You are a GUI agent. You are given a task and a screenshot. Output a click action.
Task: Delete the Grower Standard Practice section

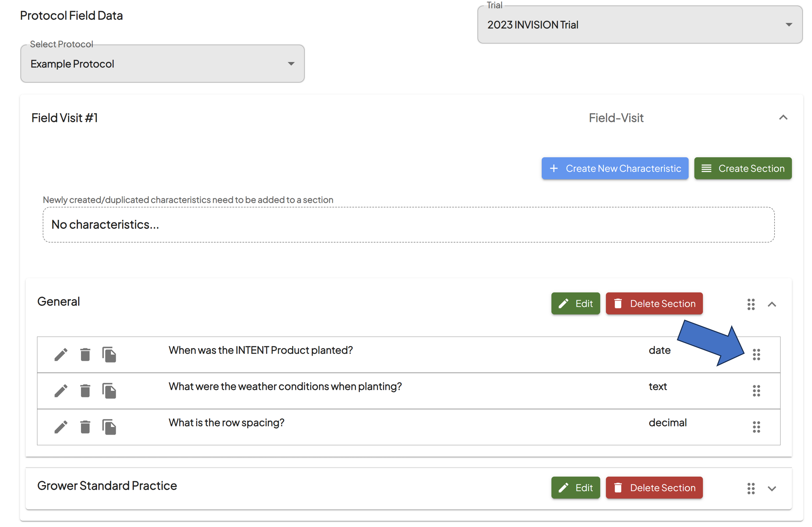654,487
